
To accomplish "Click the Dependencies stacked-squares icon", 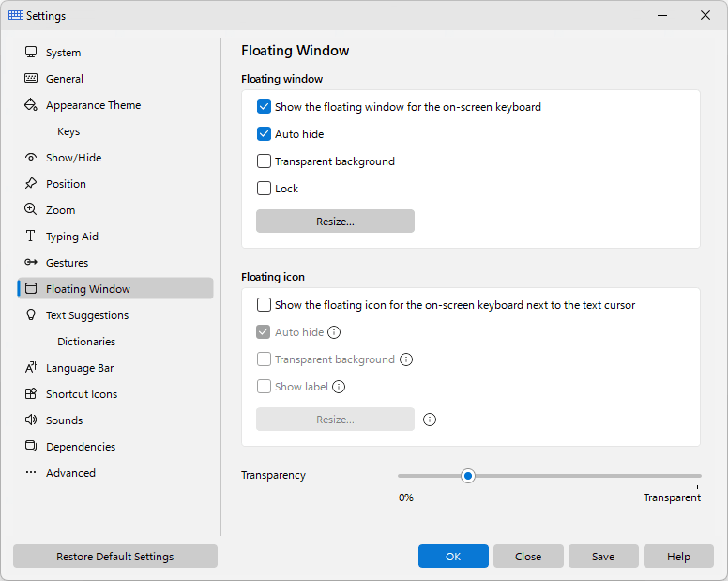I will click(31, 446).
